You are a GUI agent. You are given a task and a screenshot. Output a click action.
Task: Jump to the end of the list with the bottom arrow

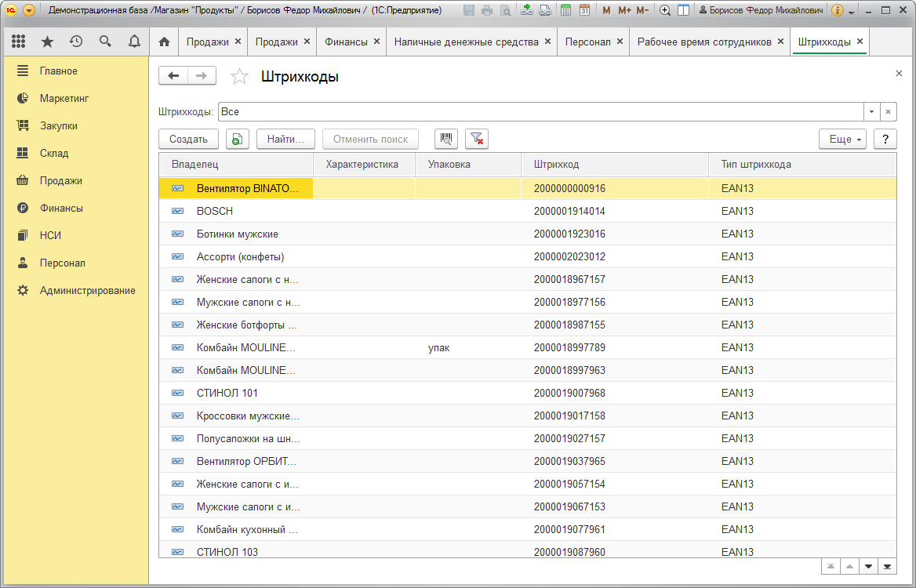click(888, 566)
